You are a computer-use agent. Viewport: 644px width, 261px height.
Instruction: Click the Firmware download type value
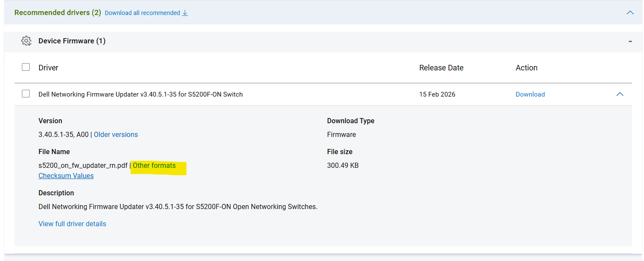(342, 135)
